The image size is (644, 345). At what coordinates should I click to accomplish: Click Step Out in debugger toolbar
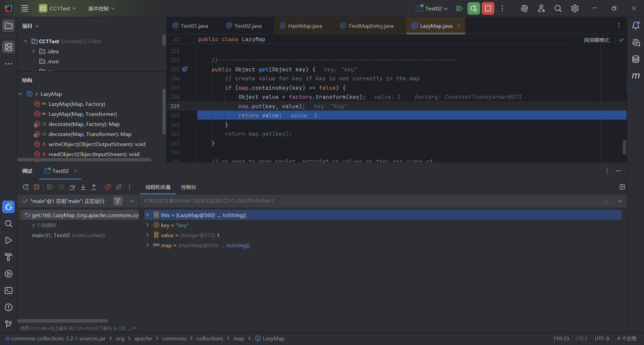coord(94,187)
